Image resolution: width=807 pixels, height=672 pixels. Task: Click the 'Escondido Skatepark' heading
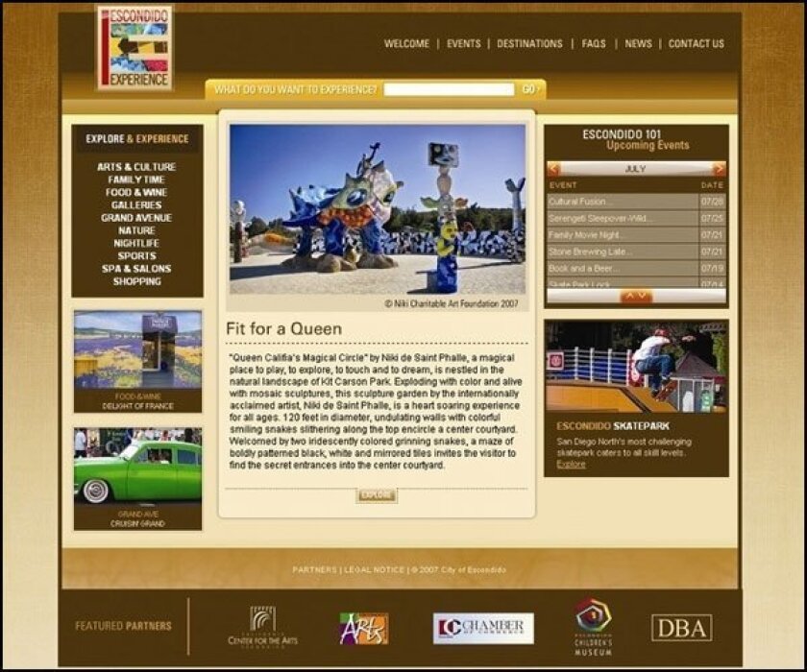[x=613, y=426]
